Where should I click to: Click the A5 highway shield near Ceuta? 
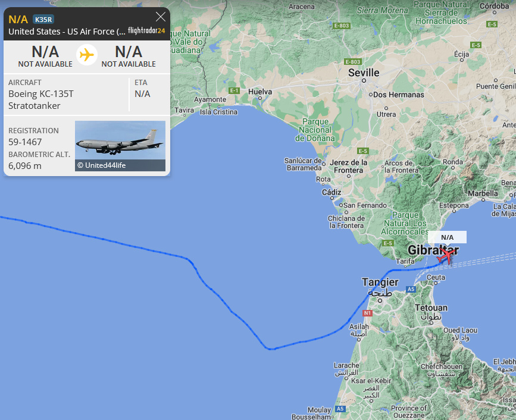pyautogui.click(x=411, y=290)
